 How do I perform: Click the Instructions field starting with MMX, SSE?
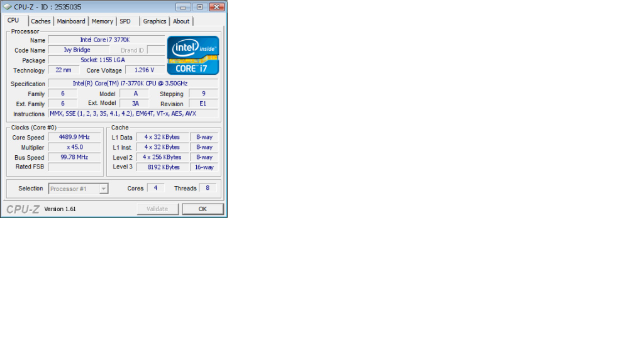point(133,114)
